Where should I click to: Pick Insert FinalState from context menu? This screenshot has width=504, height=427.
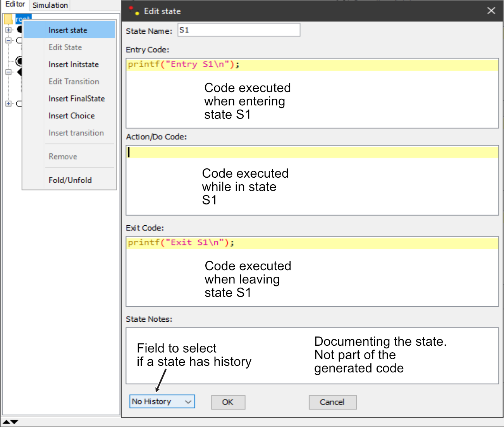coord(77,99)
